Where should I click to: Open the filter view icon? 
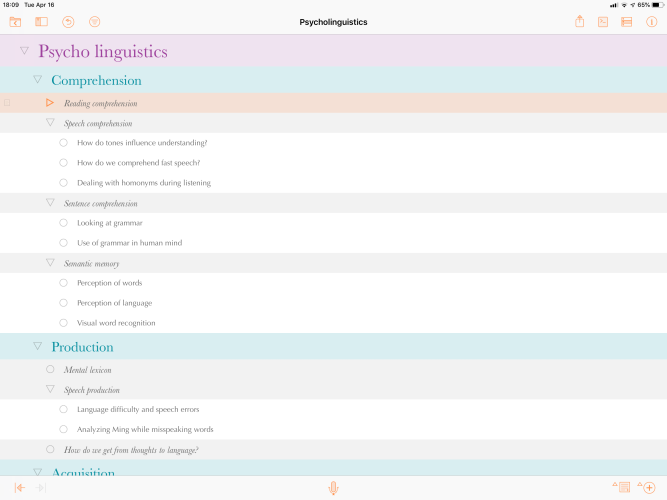pos(94,22)
